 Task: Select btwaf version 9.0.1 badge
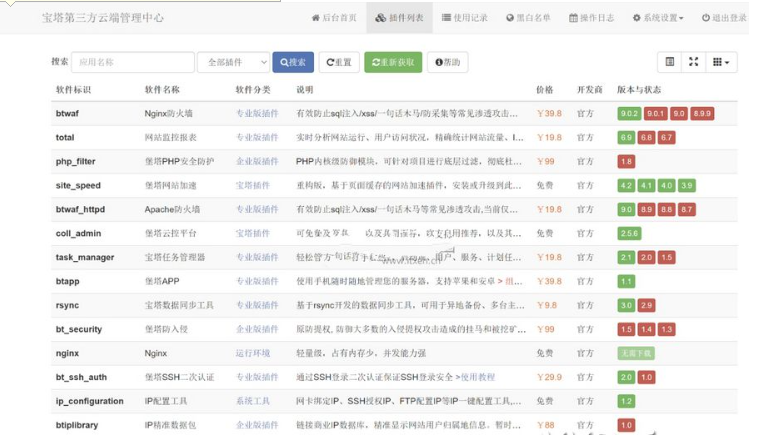click(x=656, y=114)
